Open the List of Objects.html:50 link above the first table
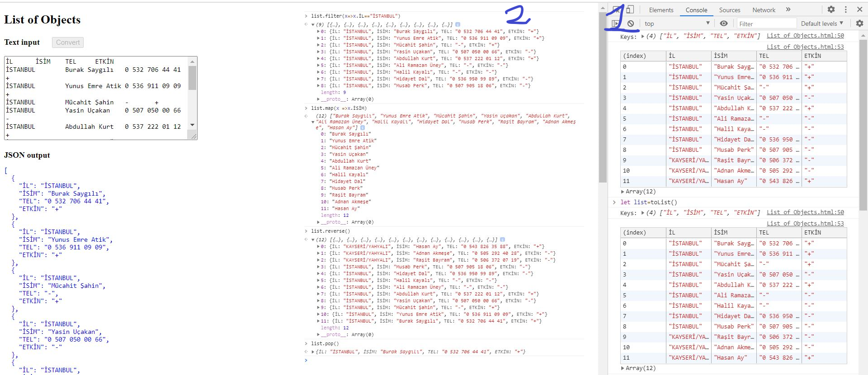The image size is (868, 375). (x=805, y=36)
